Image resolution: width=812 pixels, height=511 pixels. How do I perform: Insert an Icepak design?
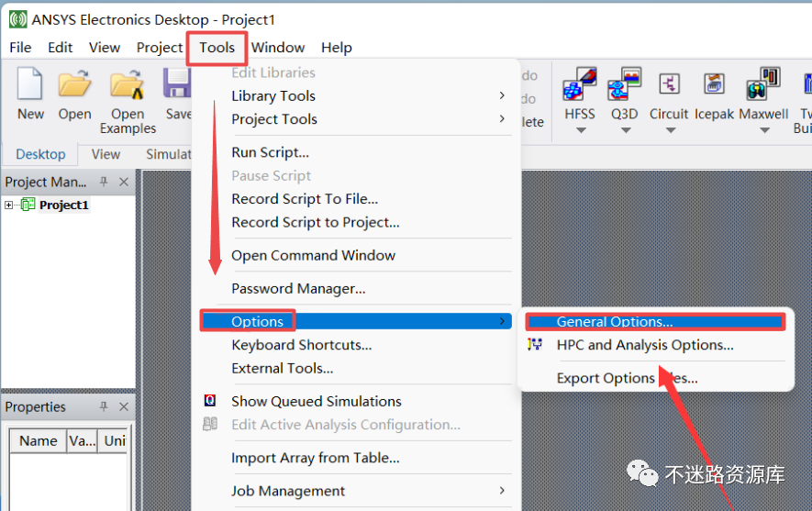(x=714, y=83)
